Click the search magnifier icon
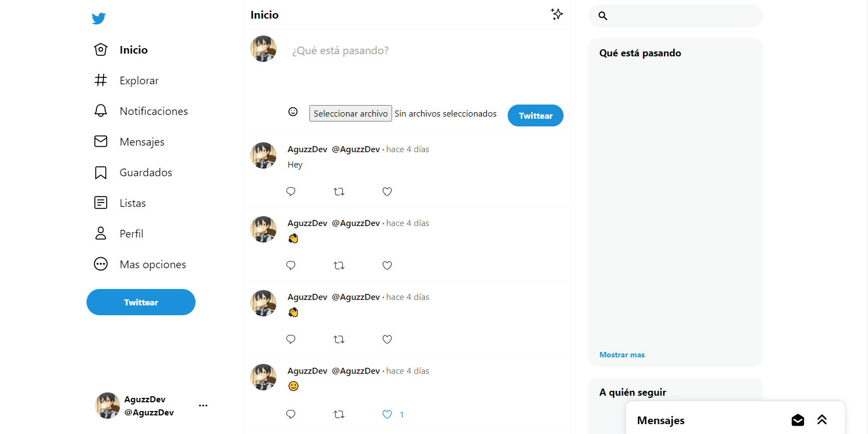 click(x=603, y=16)
